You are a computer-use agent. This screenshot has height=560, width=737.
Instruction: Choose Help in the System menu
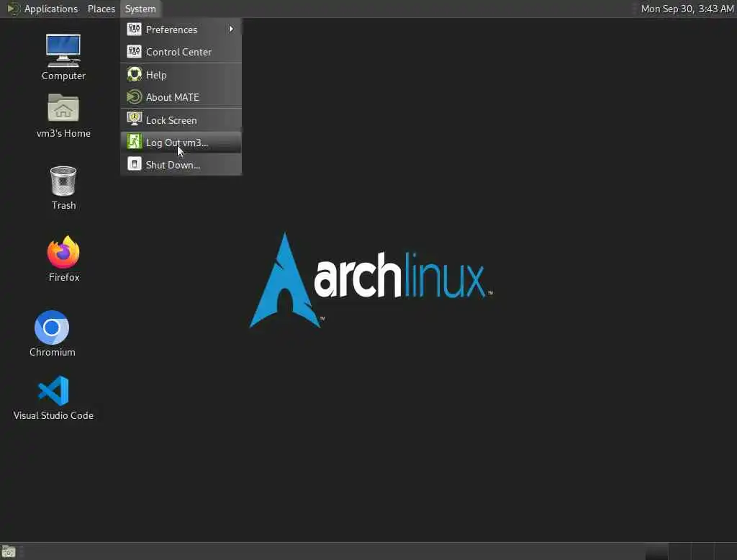(181, 75)
